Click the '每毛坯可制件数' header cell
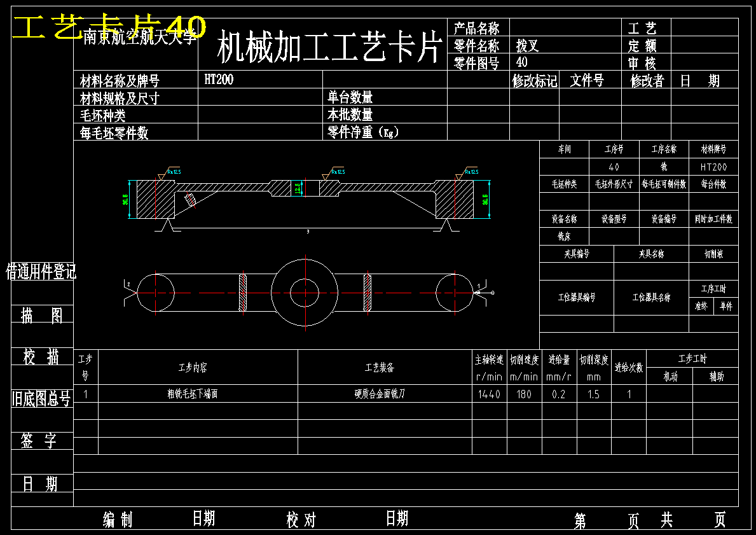 (x=664, y=184)
